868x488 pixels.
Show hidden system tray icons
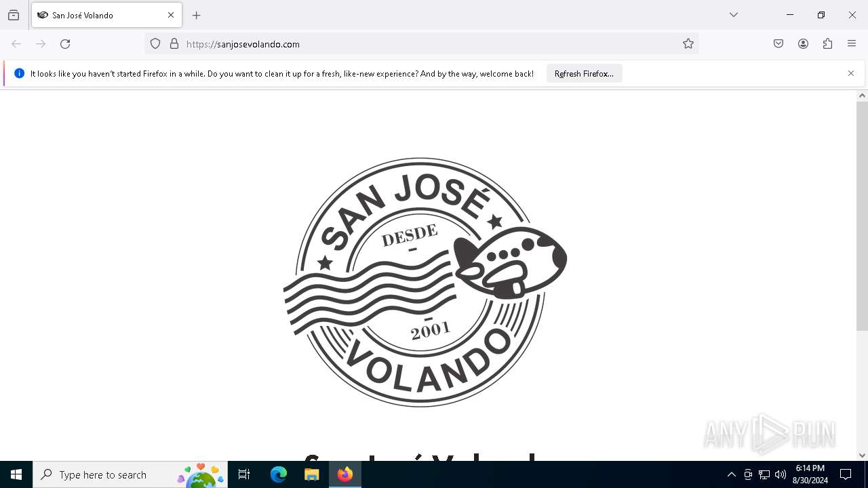coord(731,474)
